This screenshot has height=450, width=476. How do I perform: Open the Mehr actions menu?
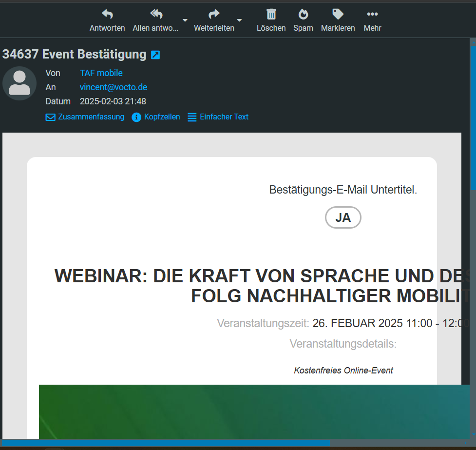[373, 20]
